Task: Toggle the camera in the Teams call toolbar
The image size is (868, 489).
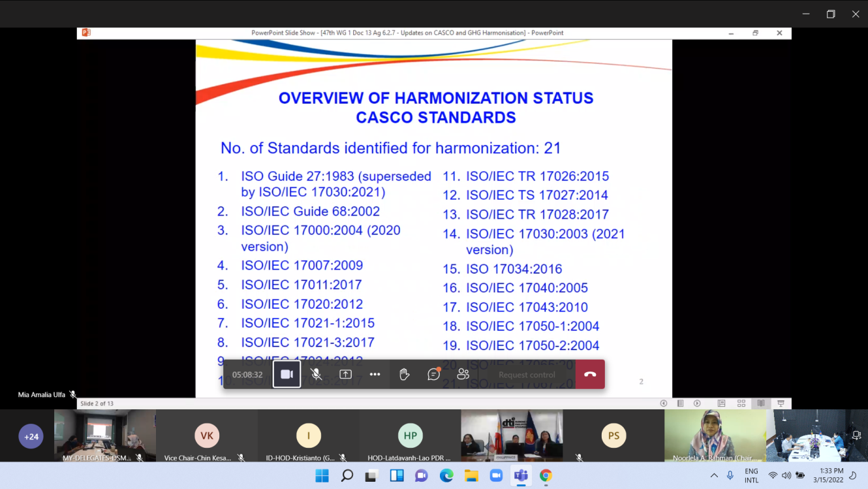Action: click(287, 375)
